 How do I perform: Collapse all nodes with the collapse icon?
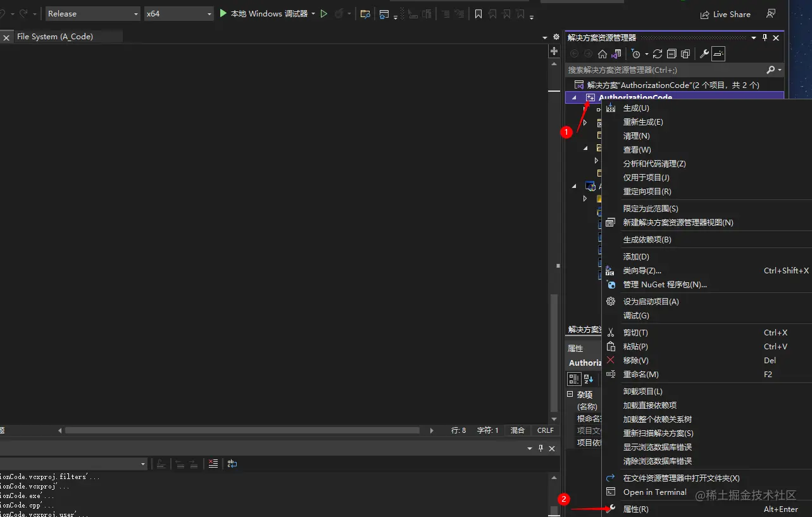pos(672,54)
